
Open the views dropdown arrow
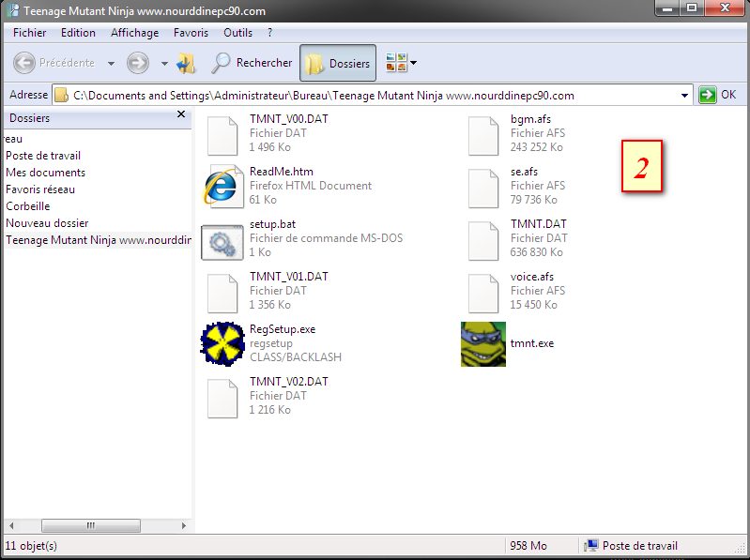414,63
